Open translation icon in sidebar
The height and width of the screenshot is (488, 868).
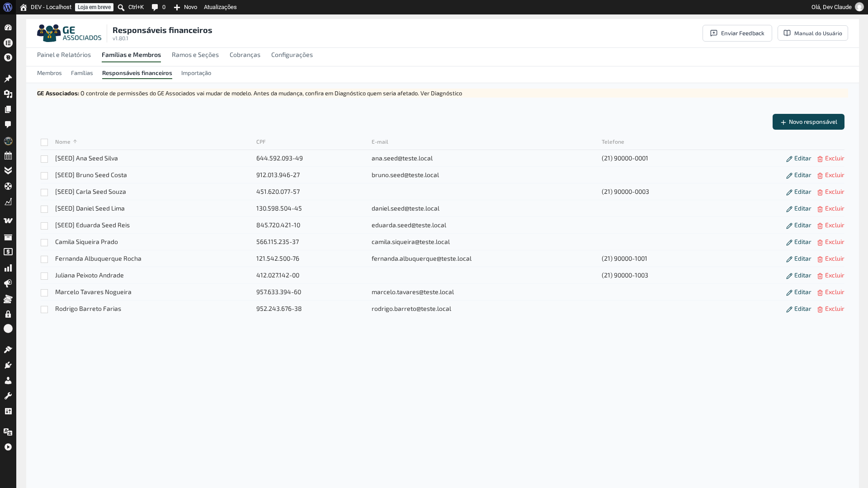click(8, 432)
